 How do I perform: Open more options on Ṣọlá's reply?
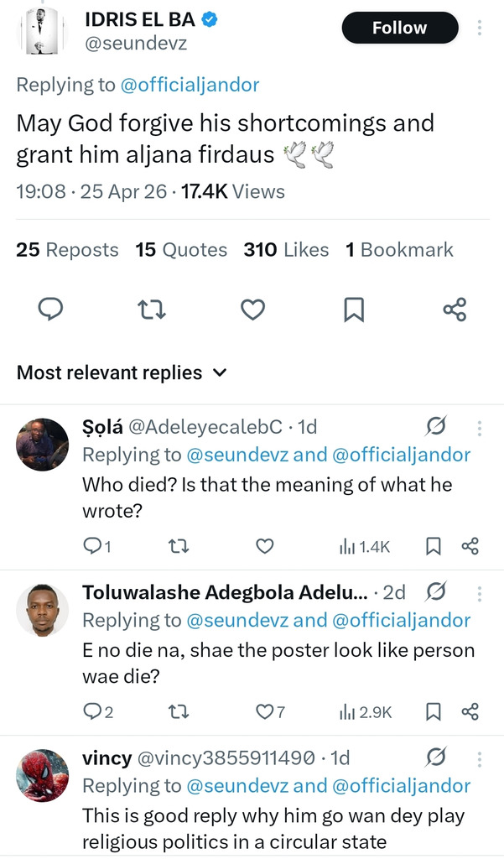tap(480, 428)
